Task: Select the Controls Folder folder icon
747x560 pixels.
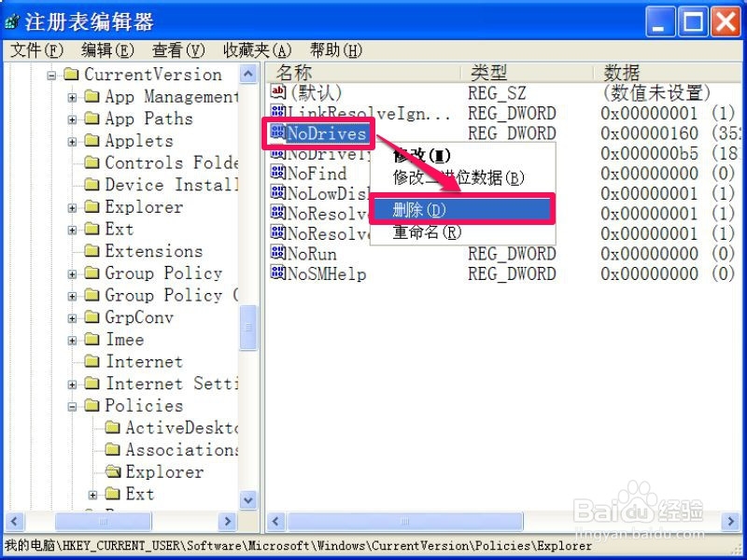Action: 92,162
